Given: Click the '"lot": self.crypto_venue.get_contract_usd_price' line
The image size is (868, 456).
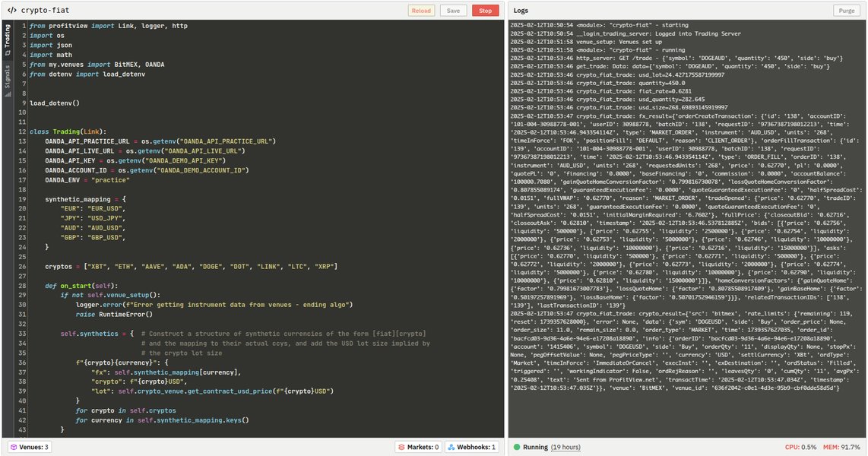Looking at the screenshot, I should (213, 391).
